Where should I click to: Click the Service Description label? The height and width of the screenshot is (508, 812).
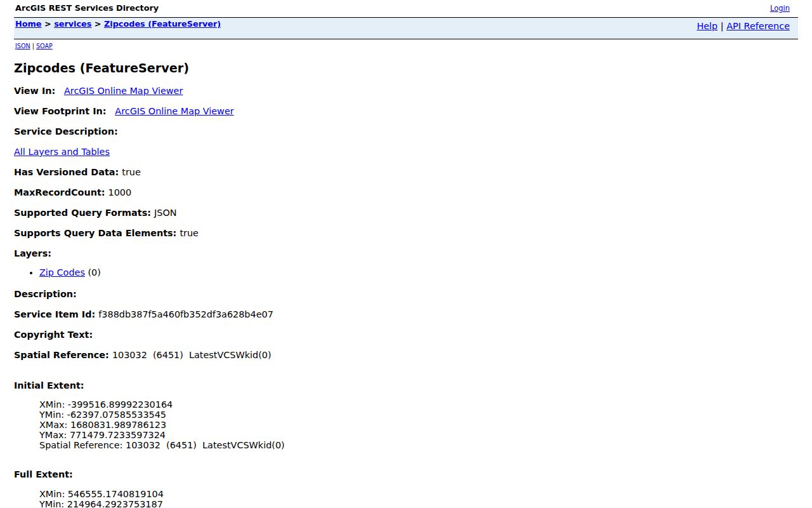(66, 131)
